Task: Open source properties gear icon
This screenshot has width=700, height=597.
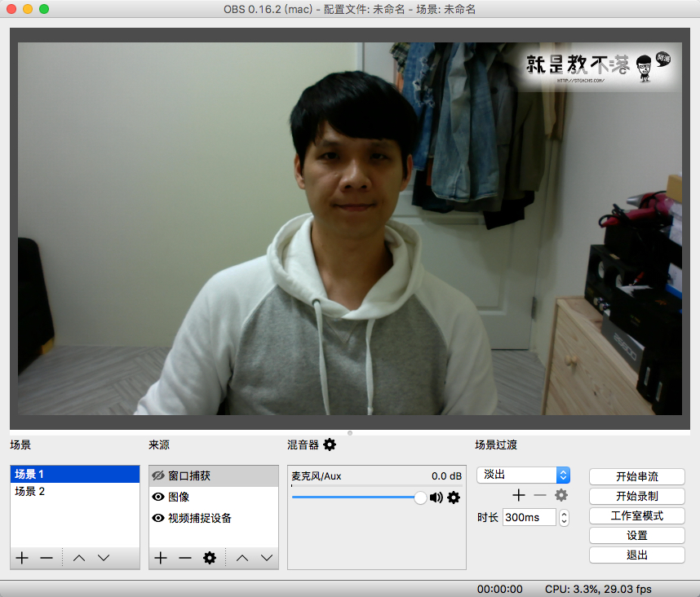Action: point(210,558)
